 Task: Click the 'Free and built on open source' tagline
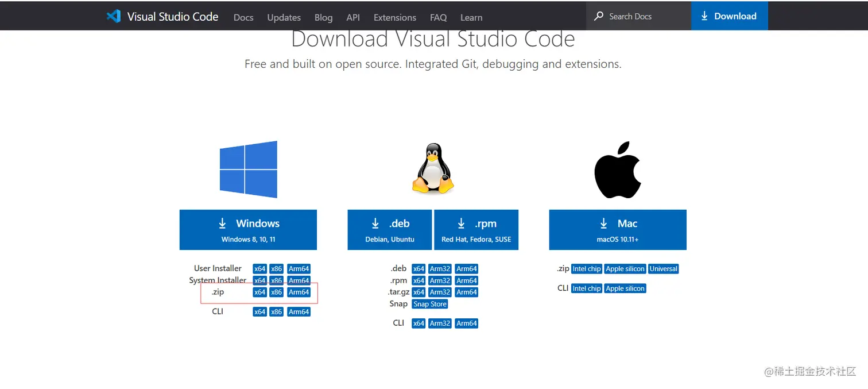click(433, 64)
